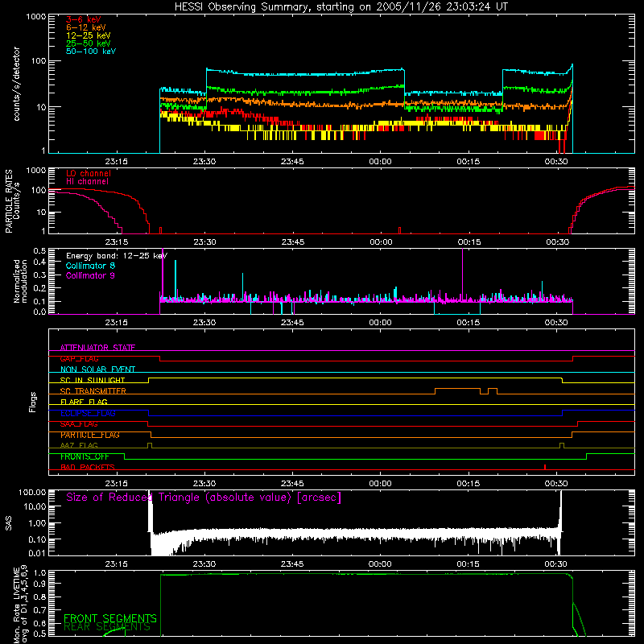Click the red BAD_PACKETS marker near 00:28
The height and width of the screenshot is (644, 644).
point(545,467)
